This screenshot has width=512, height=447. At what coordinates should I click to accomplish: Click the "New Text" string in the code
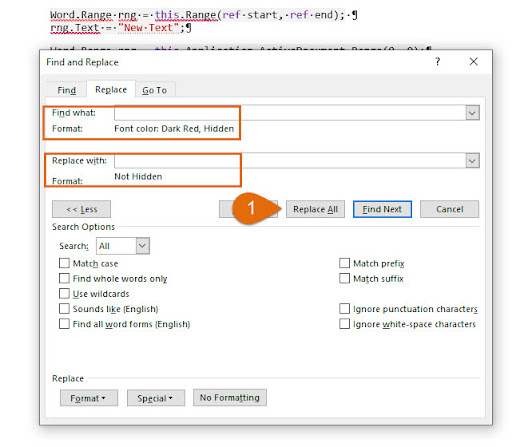coord(149,28)
